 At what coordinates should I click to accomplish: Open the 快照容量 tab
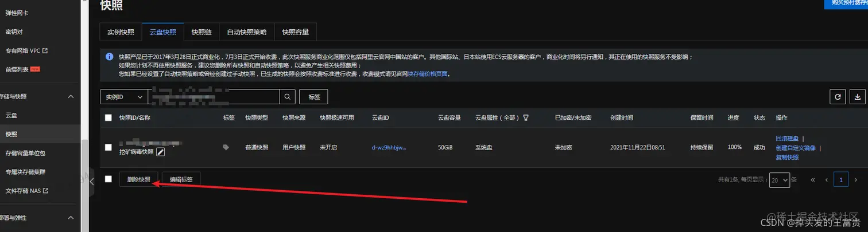(x=296, y=32)
